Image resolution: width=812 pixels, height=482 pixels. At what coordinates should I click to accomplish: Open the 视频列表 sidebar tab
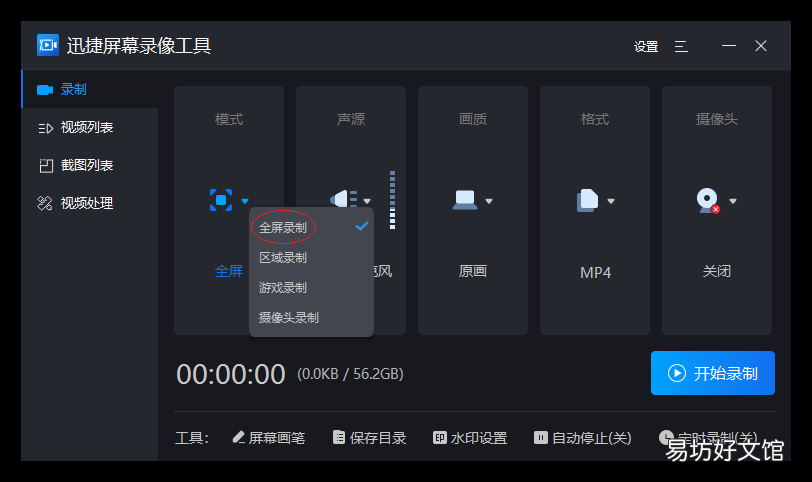(90, 127)
